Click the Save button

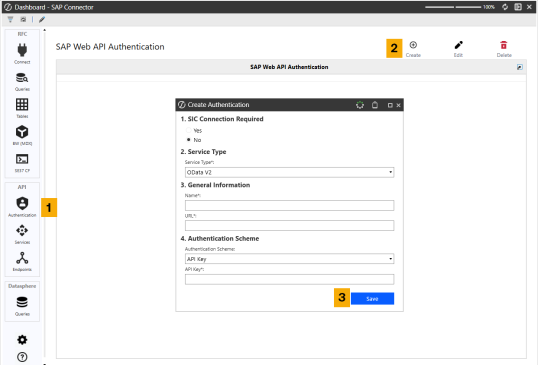(x=372, y=299)
